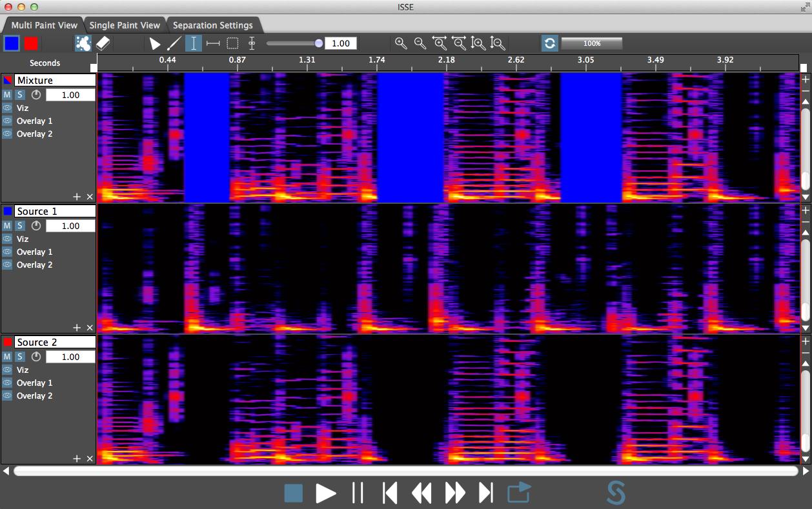Activate the dashed box selection tool
Image resolution: width=812 pixels, height=509 pixels.
click(x=232, y=43)
